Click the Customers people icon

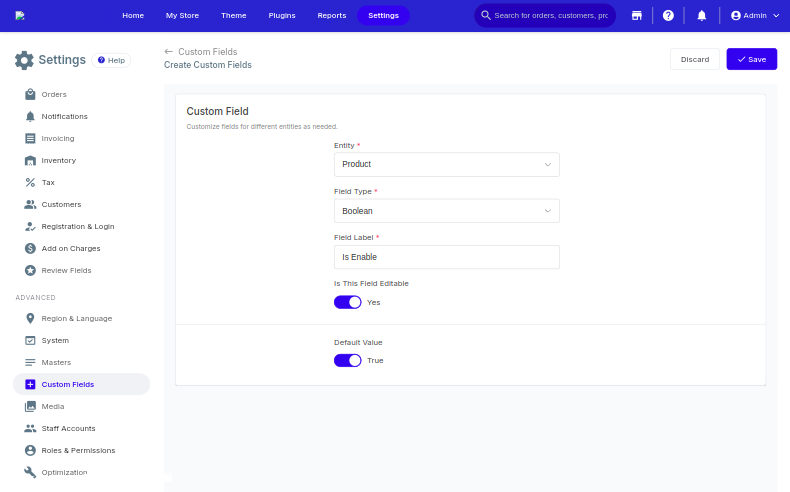pos(30,204)
